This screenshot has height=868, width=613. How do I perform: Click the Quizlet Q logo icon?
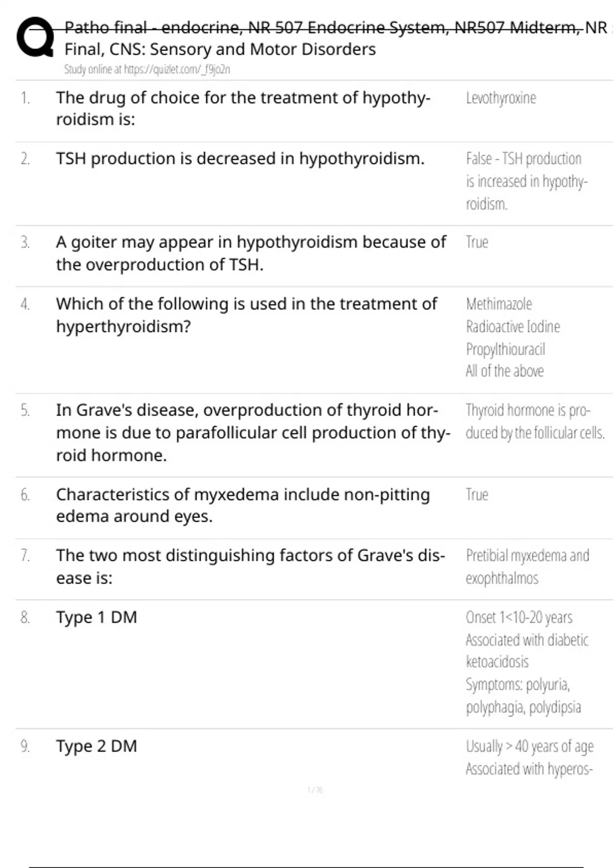coord(35,37)
